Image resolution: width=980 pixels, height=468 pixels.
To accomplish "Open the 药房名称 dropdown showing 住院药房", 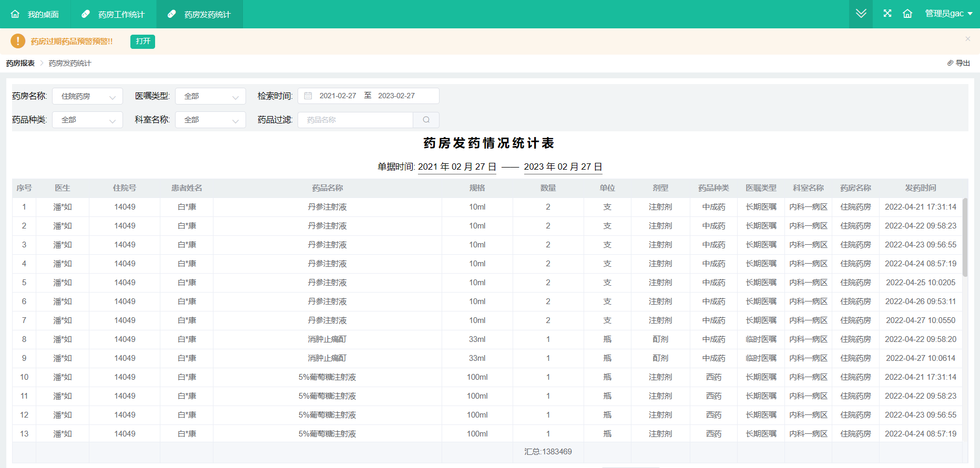I will pyautogui.click(x=87, y=96).
